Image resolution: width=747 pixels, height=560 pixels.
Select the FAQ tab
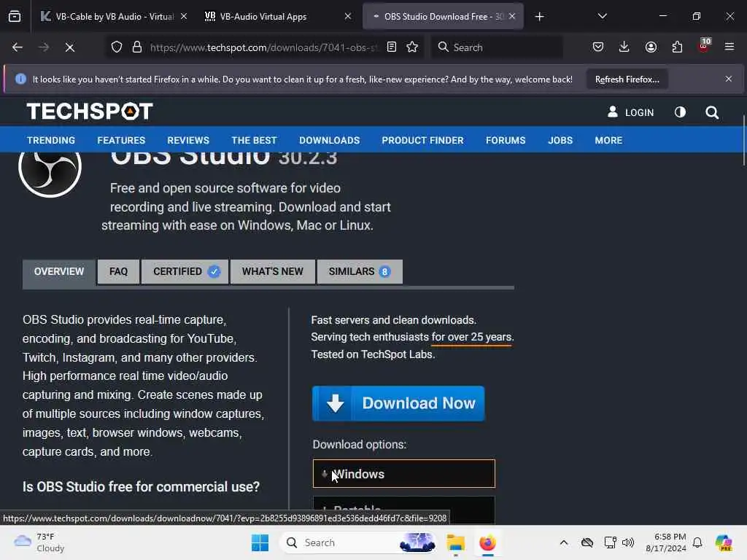[119, 272]
